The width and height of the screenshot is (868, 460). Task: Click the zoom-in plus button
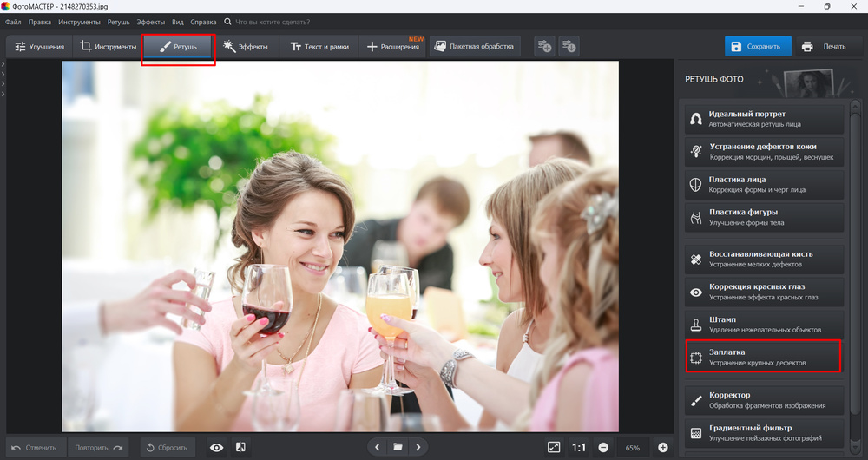pos(663,447)
